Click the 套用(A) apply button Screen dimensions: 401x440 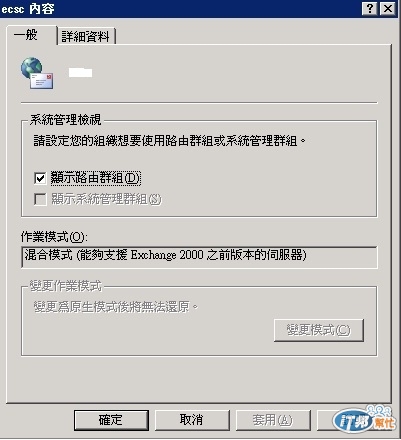coord(273,420)
